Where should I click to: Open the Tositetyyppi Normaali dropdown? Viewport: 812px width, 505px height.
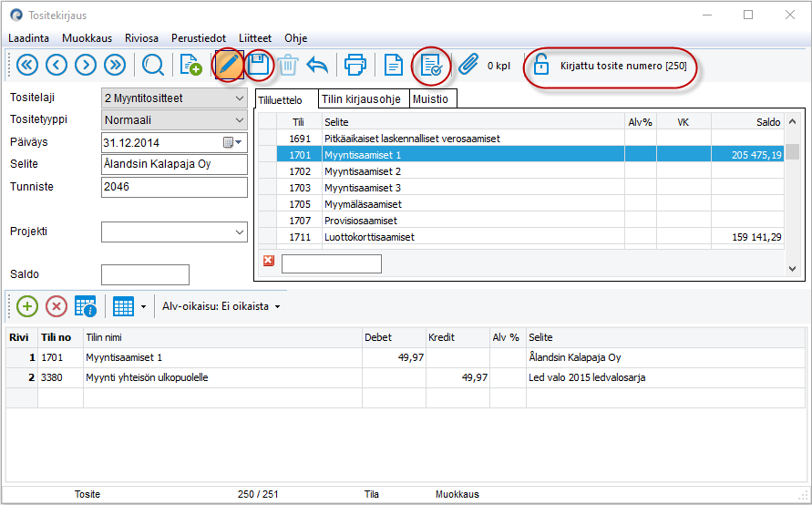pos(240,120)
